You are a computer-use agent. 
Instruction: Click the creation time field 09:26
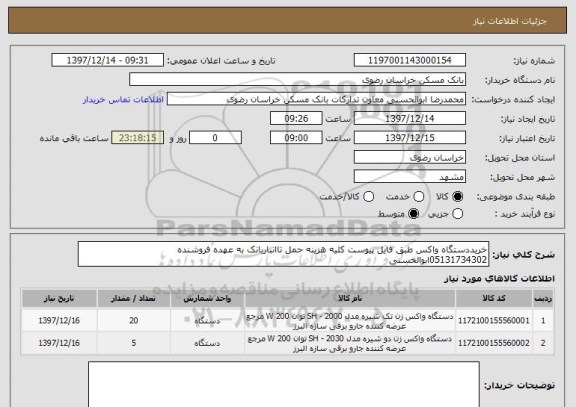coord(296,118)
